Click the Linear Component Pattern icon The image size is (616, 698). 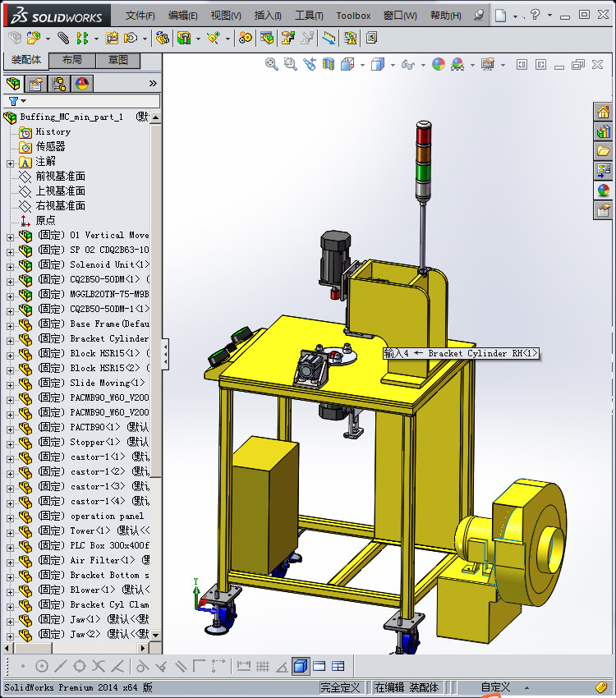point(82,38)
